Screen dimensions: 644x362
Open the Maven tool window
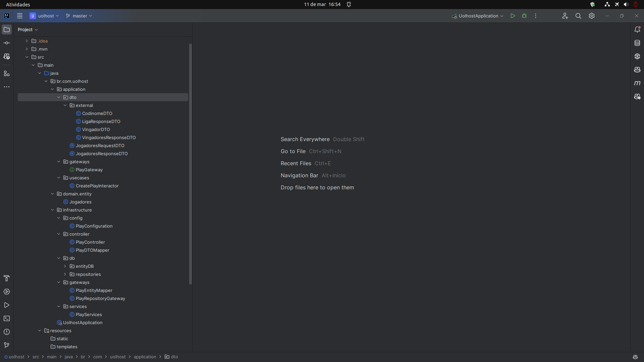pos(637,83)
